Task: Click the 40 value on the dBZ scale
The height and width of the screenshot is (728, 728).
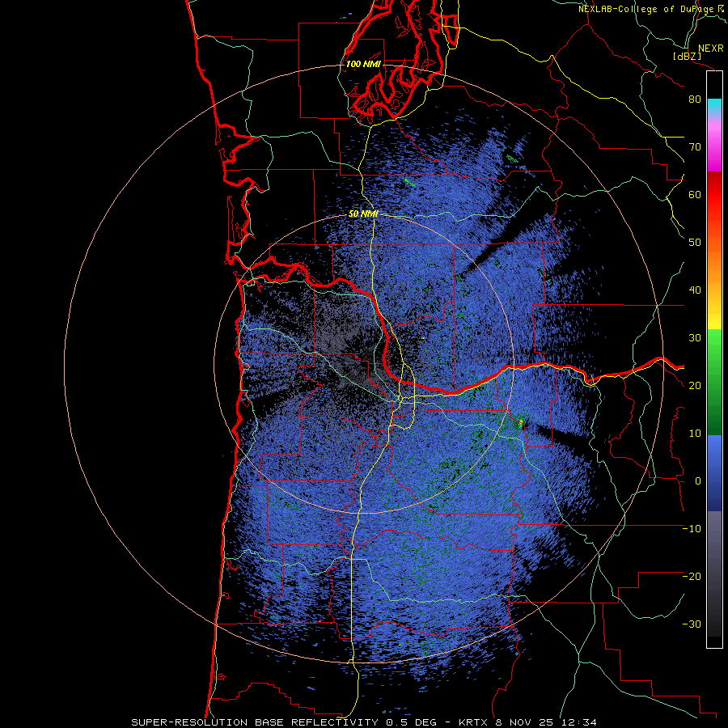Action: 695,290
